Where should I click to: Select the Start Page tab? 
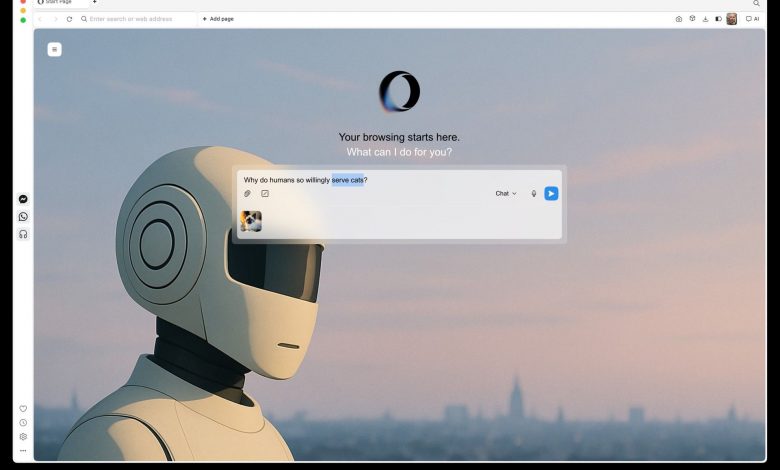[60, 3]
